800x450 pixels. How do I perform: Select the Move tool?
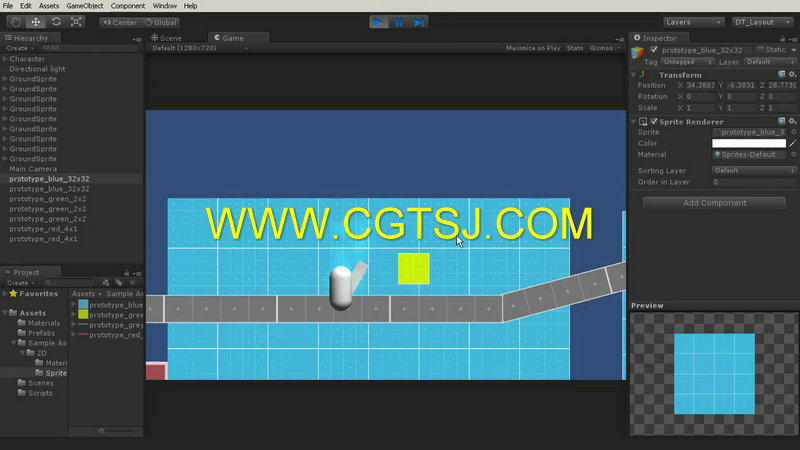pos(36,22)
